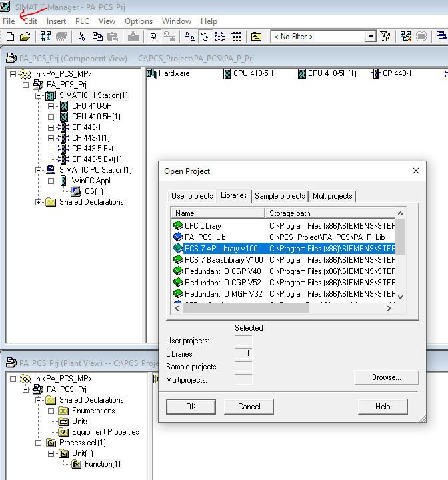The height and width of the screenshot is (480, 448).
Task: Click the Name column header
Action: tap(218, 213)
